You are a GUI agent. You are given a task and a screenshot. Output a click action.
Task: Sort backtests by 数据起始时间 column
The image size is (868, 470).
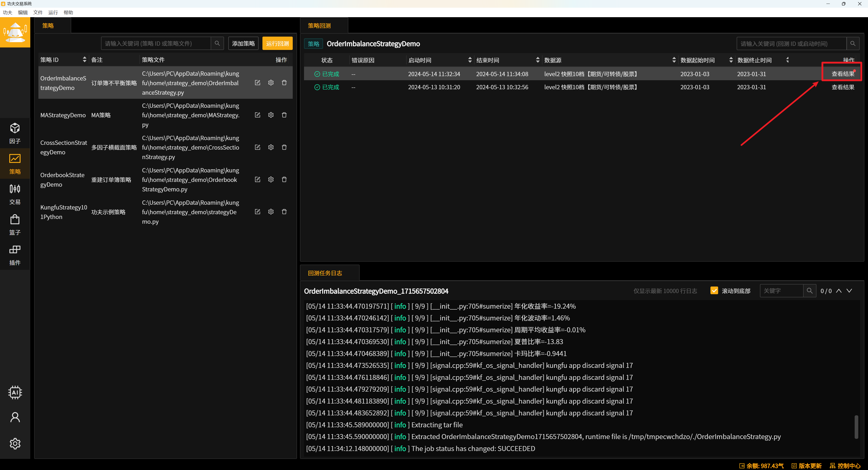pyautogui.click(x=731, y=60)
